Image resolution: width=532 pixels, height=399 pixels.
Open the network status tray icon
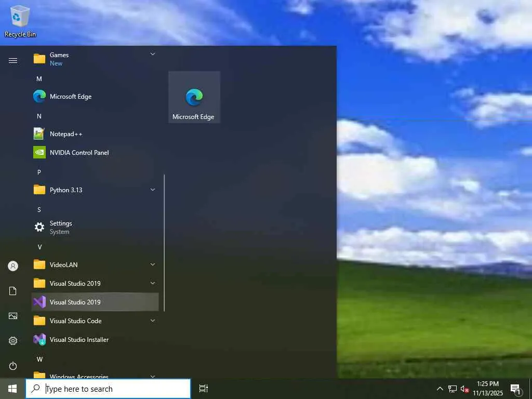click(453, 389)
